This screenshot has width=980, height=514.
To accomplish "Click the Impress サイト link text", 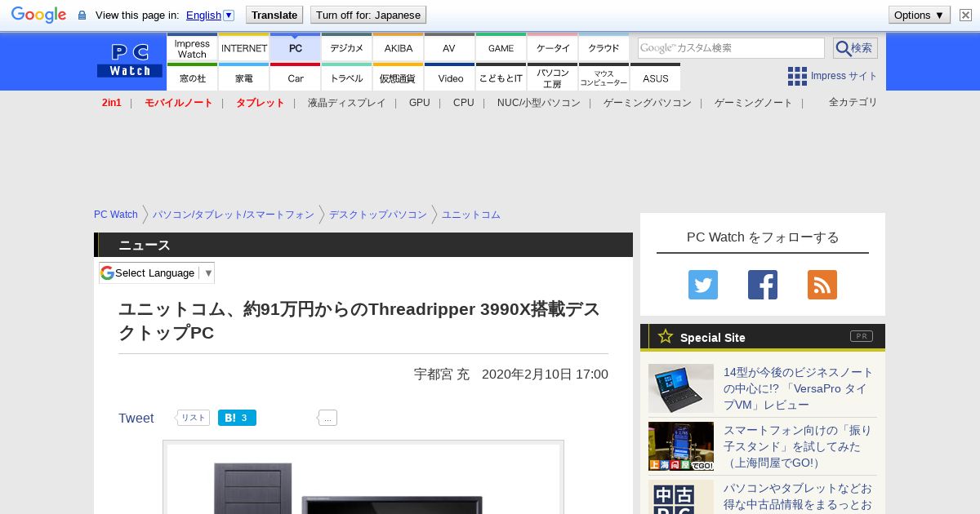I will point(844,76).
